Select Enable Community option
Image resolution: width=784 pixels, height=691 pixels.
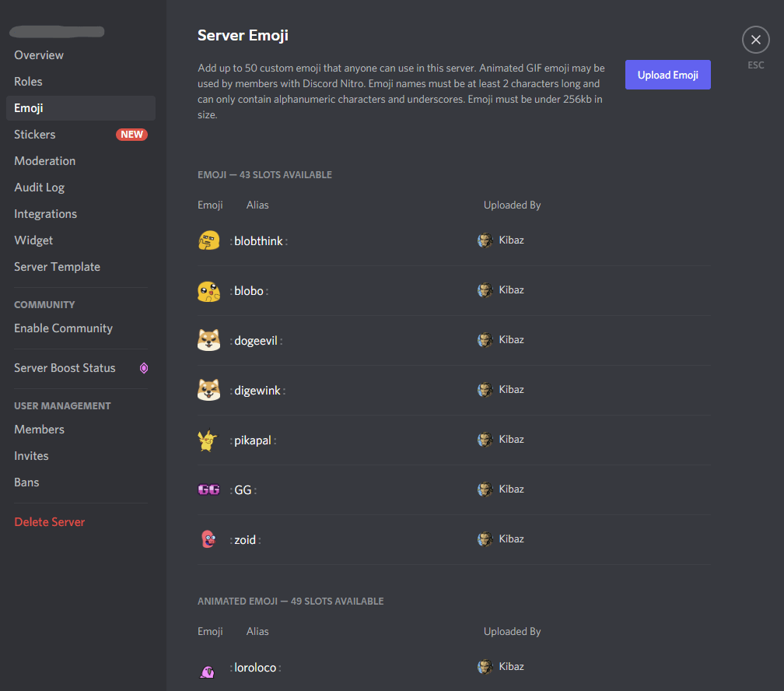(63, 328)
